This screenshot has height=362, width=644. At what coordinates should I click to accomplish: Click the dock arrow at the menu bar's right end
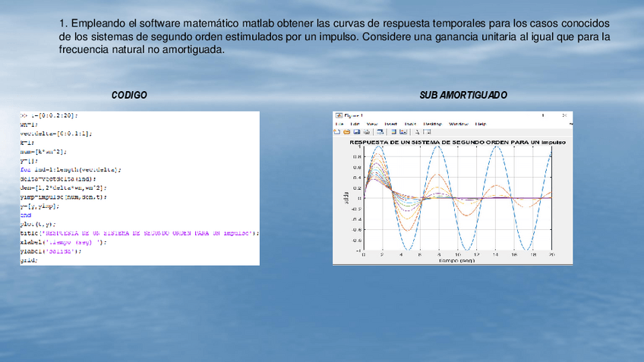[571, 124]
